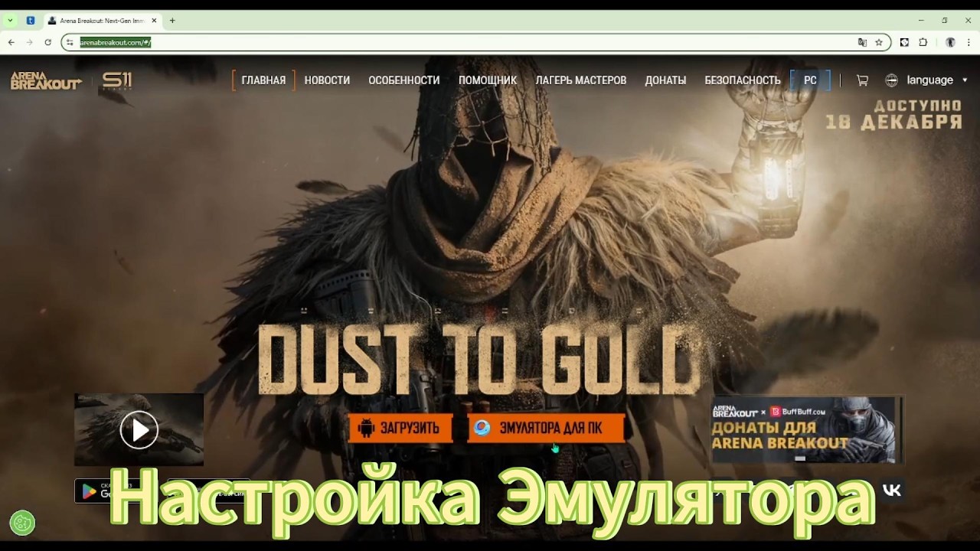Switch to the pinned blue tab

31,21
